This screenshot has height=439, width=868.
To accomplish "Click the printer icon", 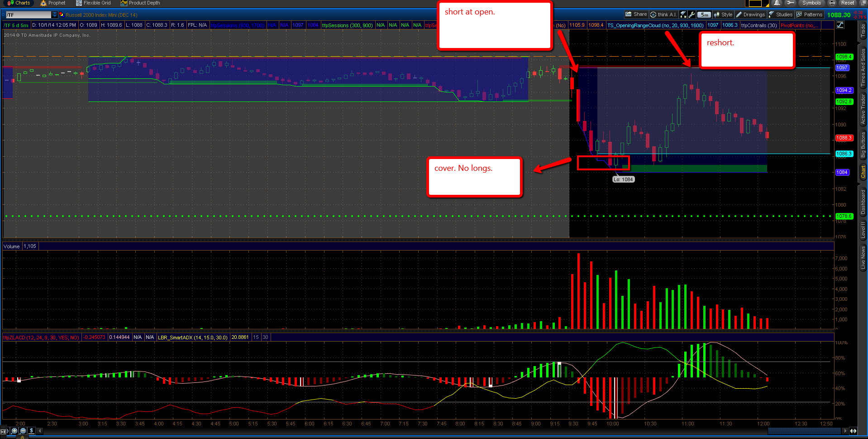I will tap(832, 3).
